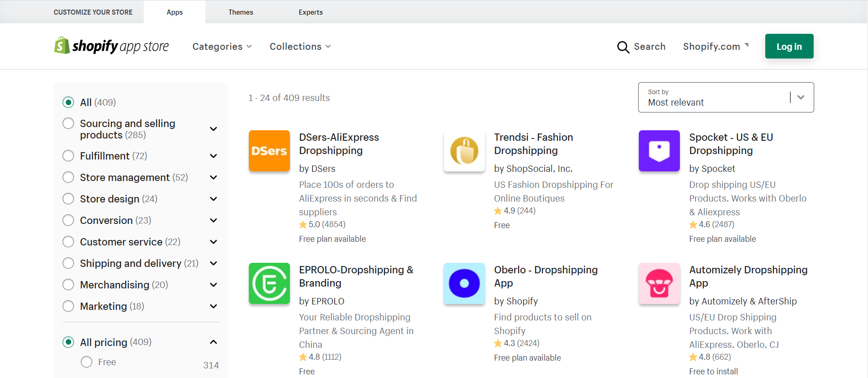Select the Store design (24) radio button
Image resolution: width=868 pixels, height=378 pixels.
[x=68, y=199]
